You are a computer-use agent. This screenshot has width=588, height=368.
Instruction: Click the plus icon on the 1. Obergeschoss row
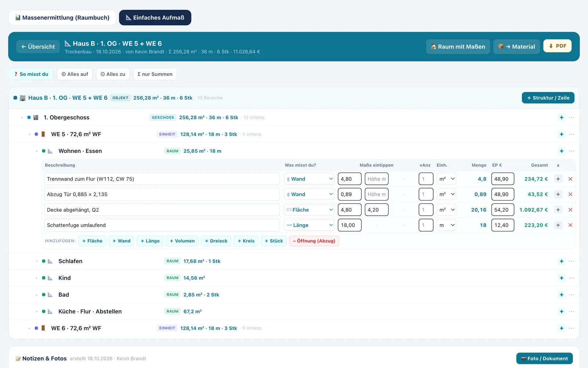pyautogui.click(x=562, y=117)
